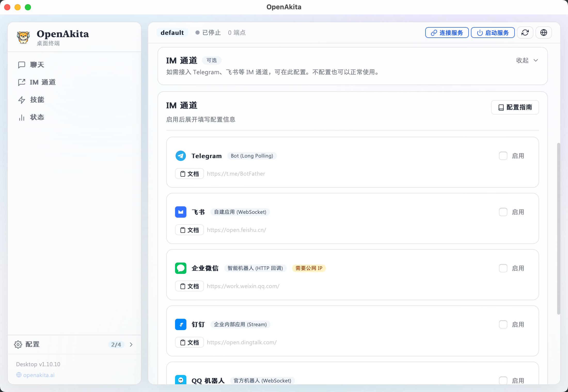Click the Telegram paper plane icon
This screenshot has width=568, height=392.
point(181,156)
